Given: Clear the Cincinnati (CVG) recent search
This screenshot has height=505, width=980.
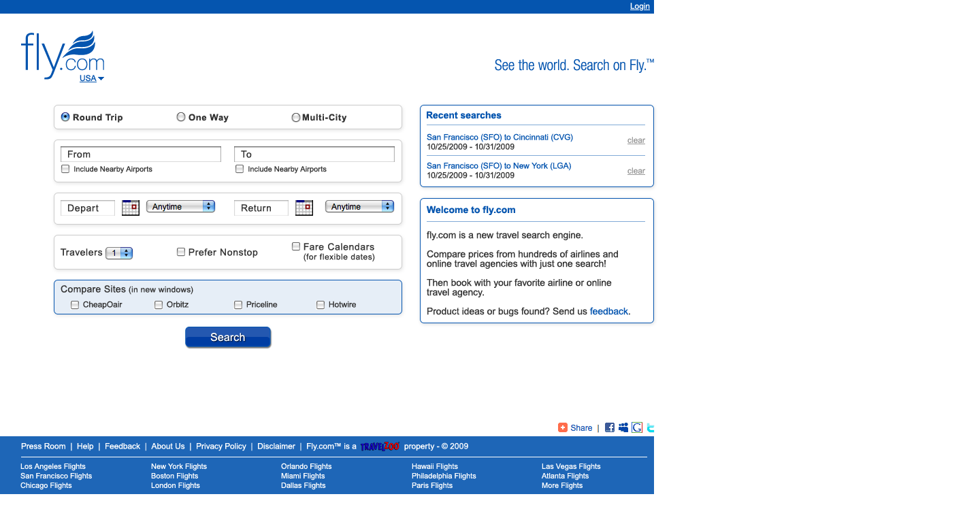Looking at the screenshot, I should (x=636, y=140).
